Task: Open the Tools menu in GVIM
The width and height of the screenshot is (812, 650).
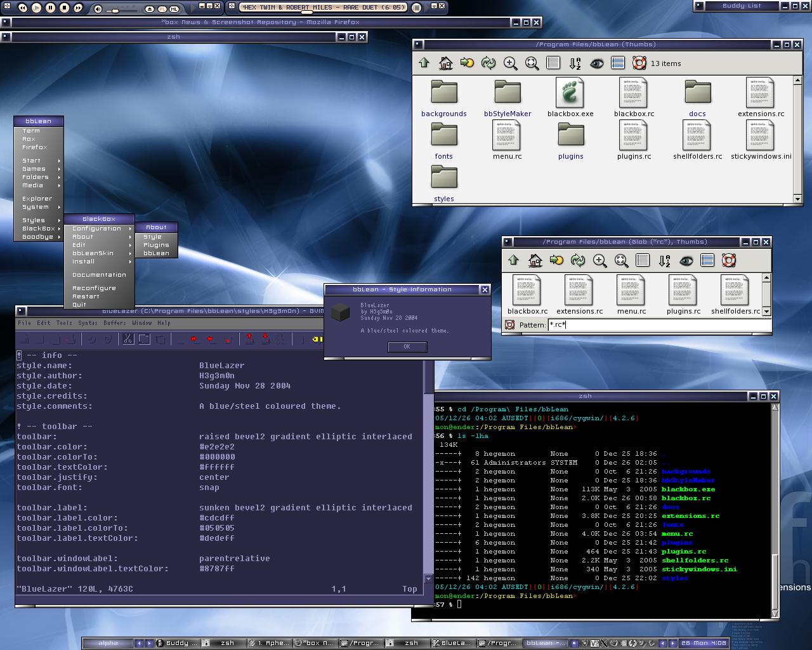Action: tap(64, 322)
